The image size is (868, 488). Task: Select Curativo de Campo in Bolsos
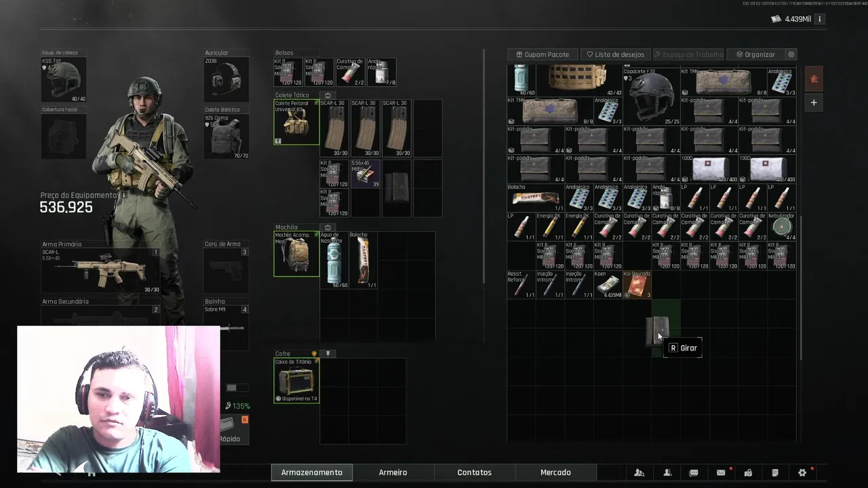click(x=350, y=72)
